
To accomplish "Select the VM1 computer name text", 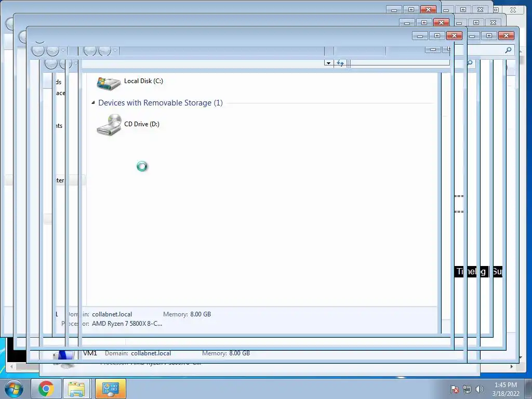I will [x=90, y=353].
